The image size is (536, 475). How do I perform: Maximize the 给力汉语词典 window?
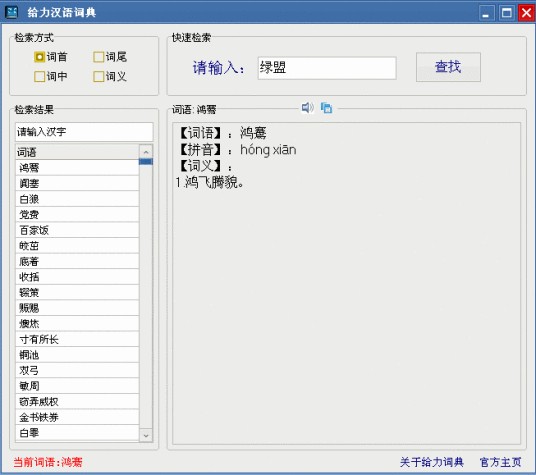pyautogui.click(x=506, y=13)
